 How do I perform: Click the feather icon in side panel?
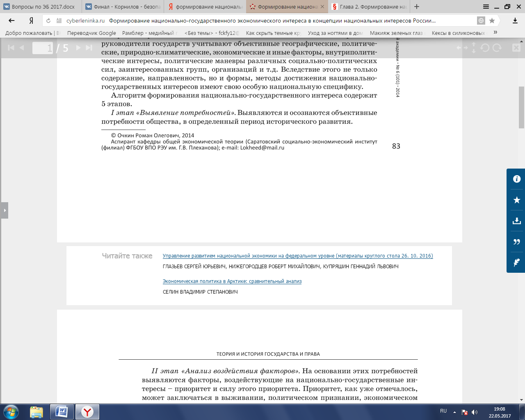(516, 262)
